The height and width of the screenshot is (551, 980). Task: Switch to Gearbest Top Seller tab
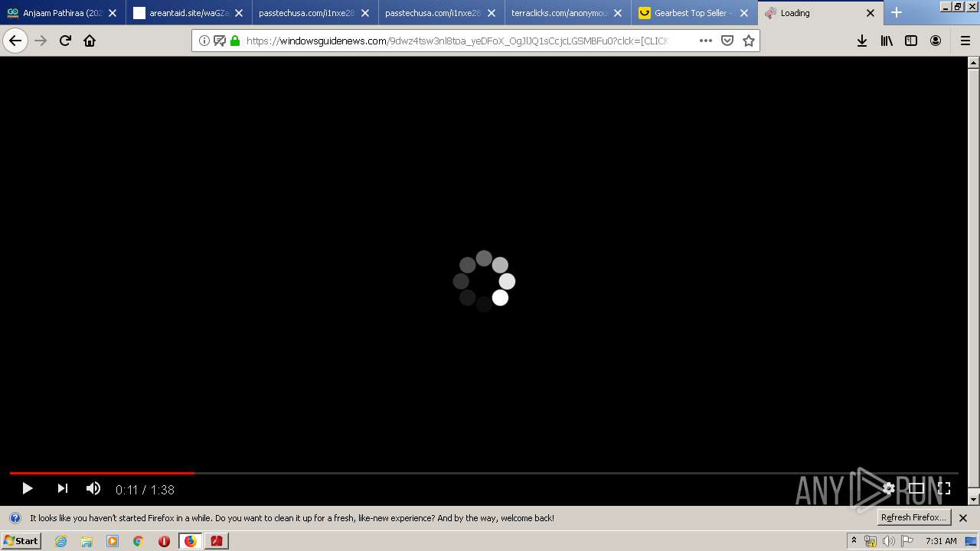coord(694,13)
